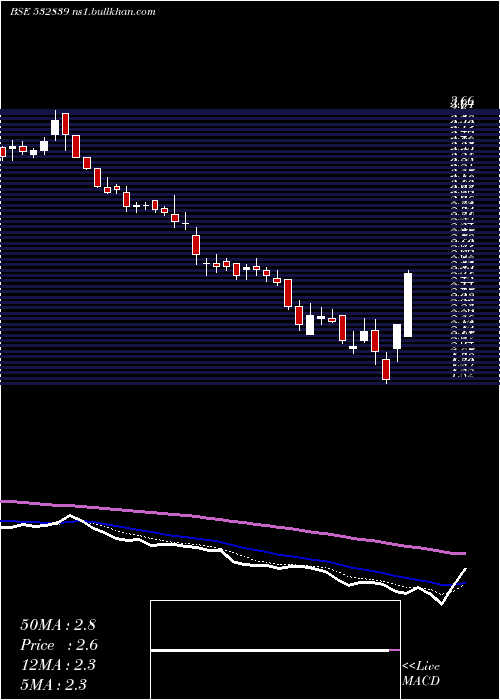The width and height of the screenshot is (500, 700).
Task: Click the "5MA : 2.3" label
Action: pos(54,684)
